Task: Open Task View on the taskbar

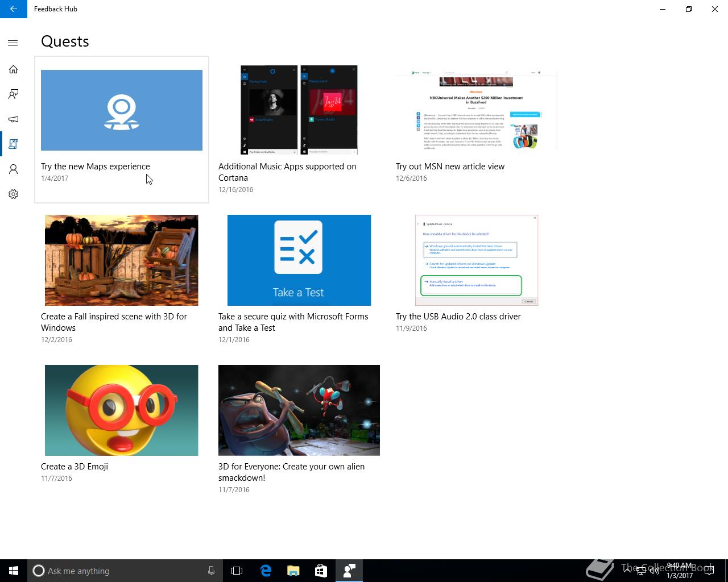Action: [237, 571]
